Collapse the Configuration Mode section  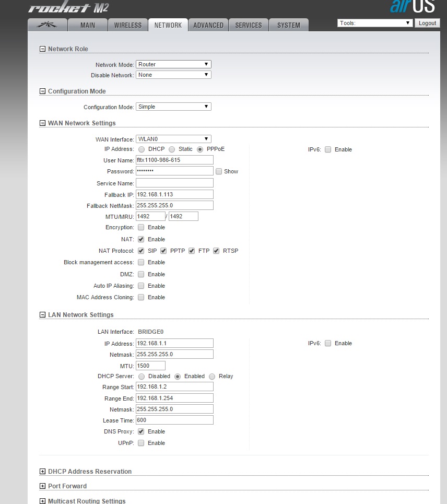[42, 91]
